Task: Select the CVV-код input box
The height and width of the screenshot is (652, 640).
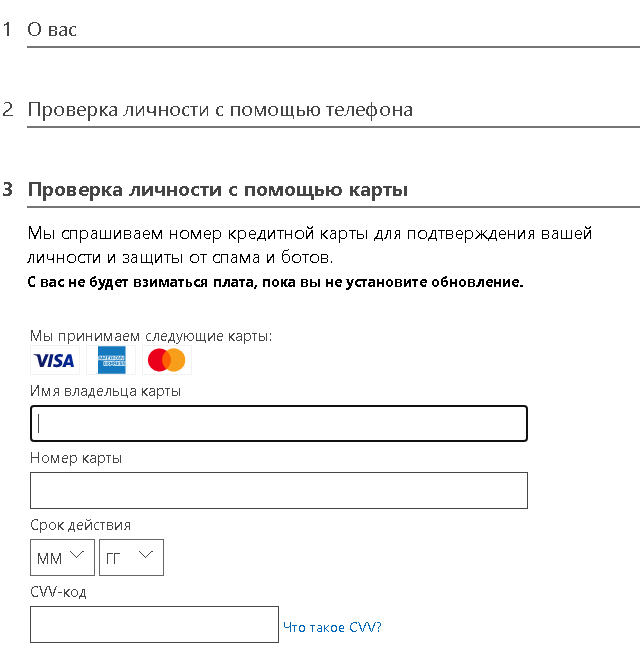Action: (154, 625)
